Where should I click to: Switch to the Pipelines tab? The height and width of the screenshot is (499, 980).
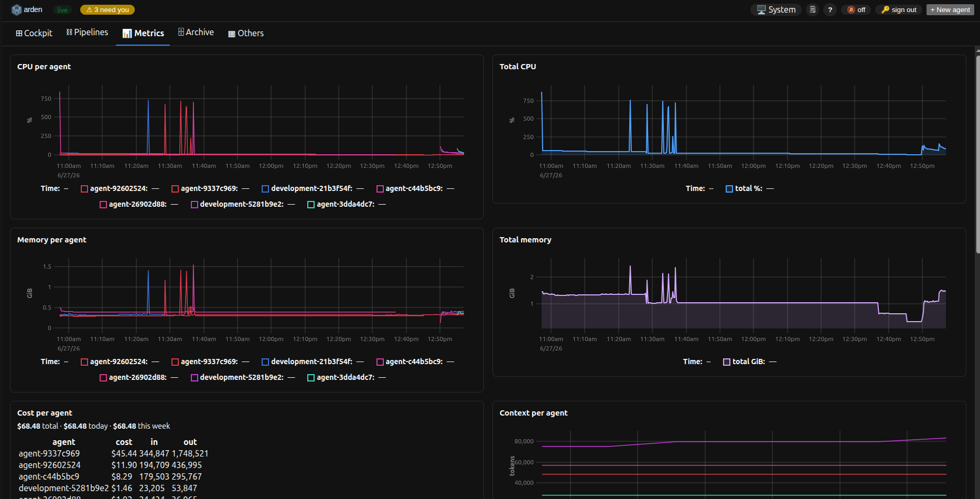87,33
